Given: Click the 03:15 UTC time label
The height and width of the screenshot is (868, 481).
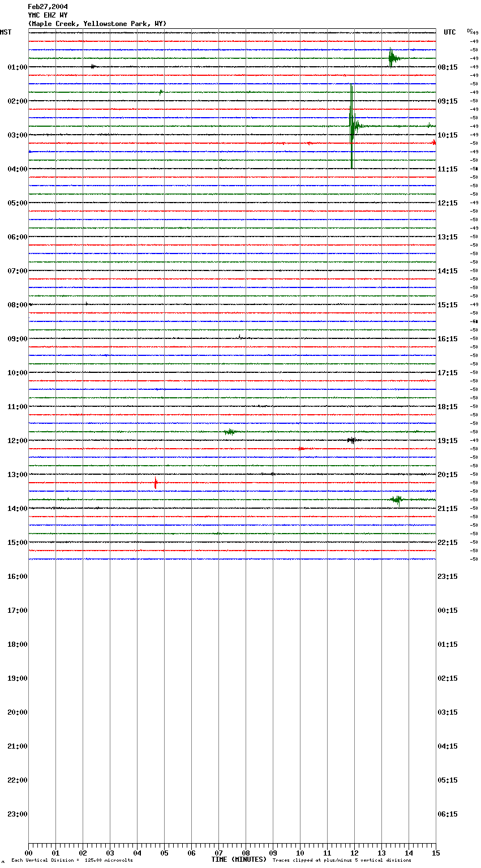Looking at the screenshot, I should (x=448, y=712).
